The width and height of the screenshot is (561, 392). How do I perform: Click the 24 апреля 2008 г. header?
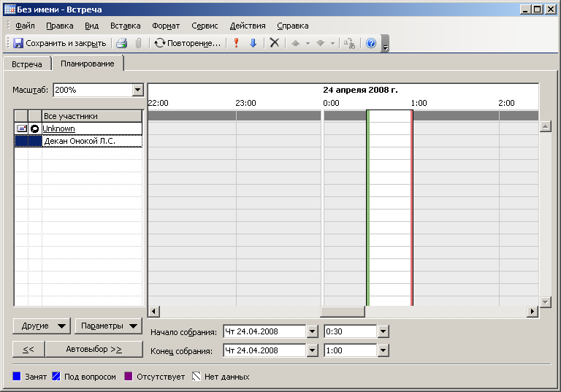(360, 90)
